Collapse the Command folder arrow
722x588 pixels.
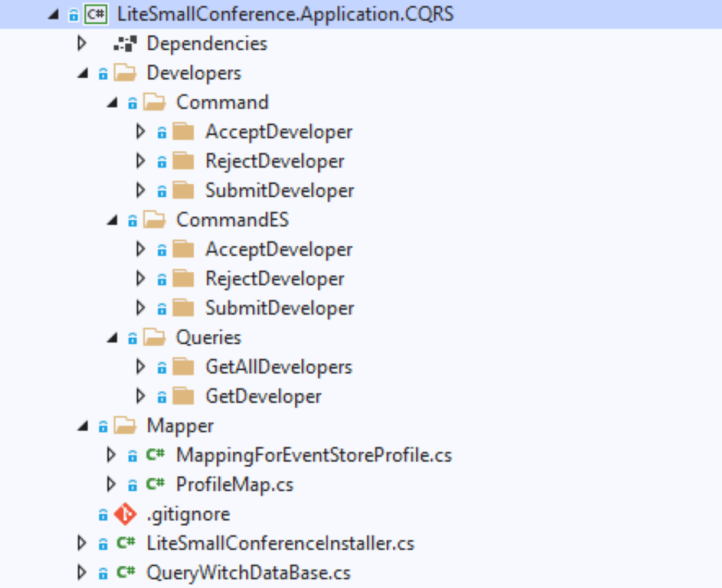112,103
